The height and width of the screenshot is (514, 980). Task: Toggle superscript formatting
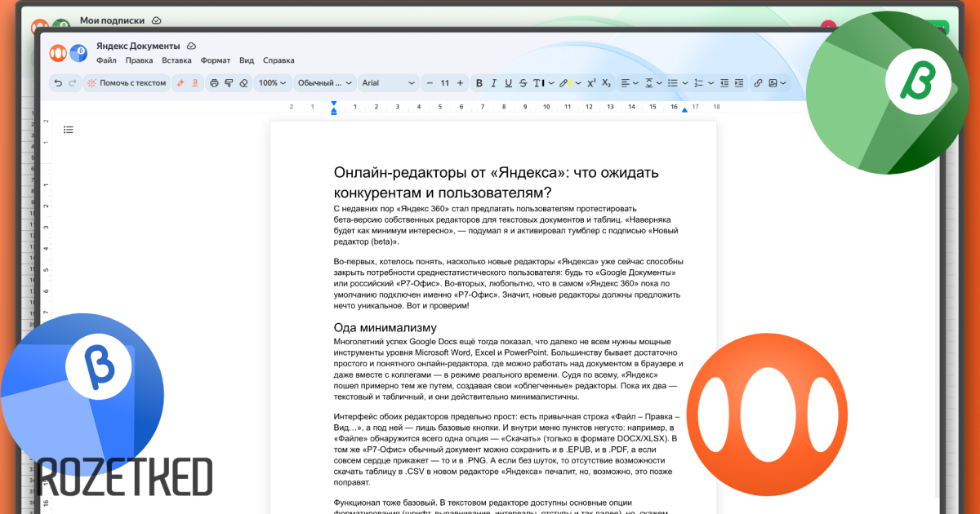591,82
